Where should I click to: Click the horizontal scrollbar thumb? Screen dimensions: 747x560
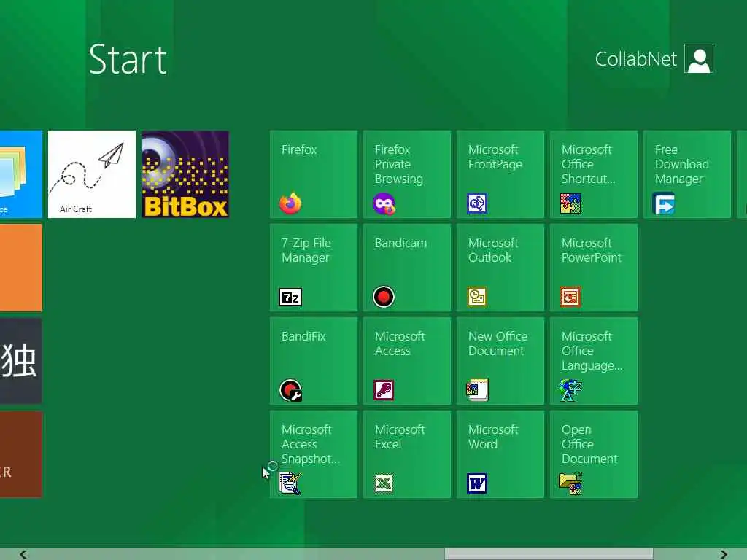point(549,554)
